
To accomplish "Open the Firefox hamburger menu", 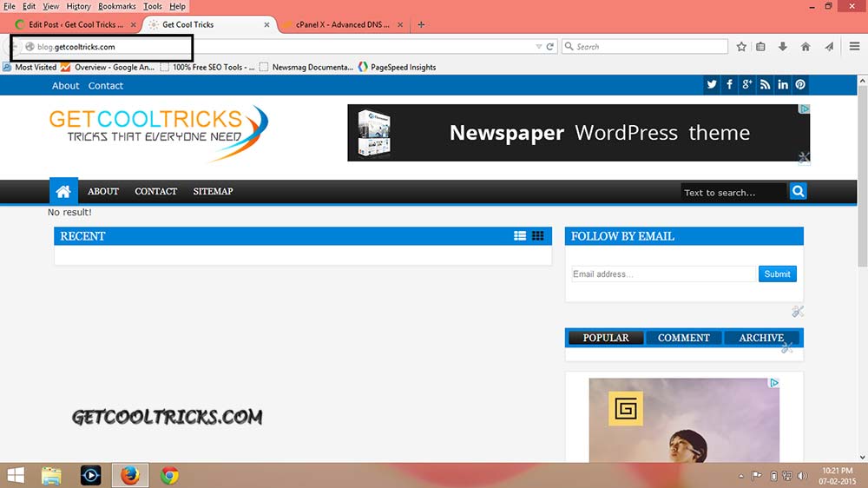I will tap(855, 47).
